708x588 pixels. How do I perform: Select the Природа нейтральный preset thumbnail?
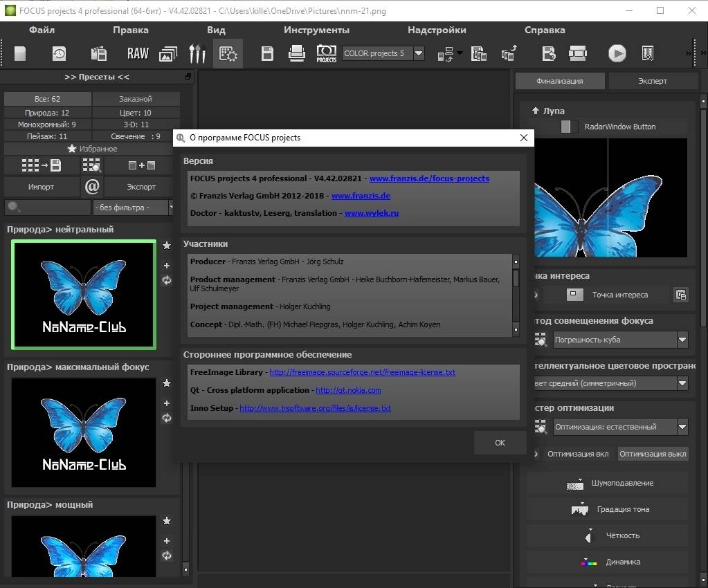[x=84, y=295]
